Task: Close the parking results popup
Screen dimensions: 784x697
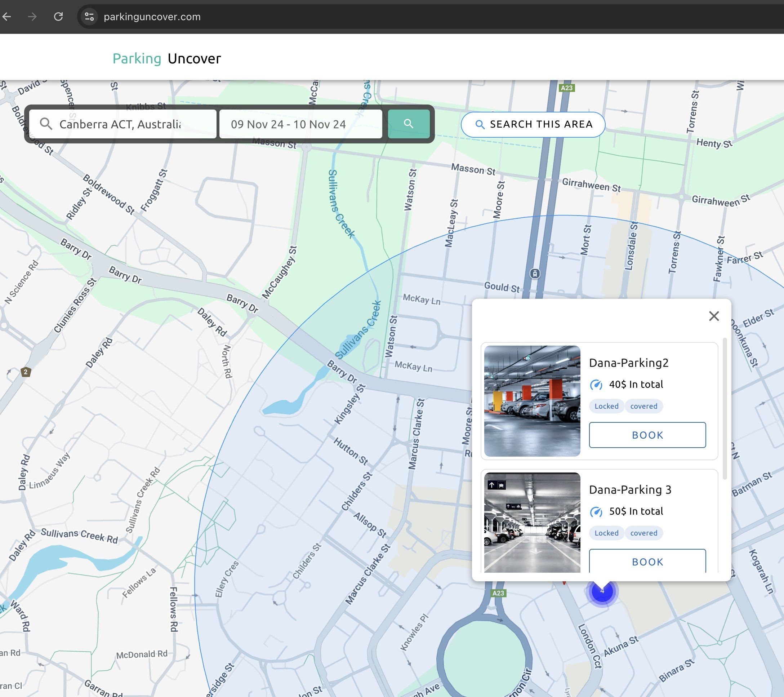Action: 714,316
